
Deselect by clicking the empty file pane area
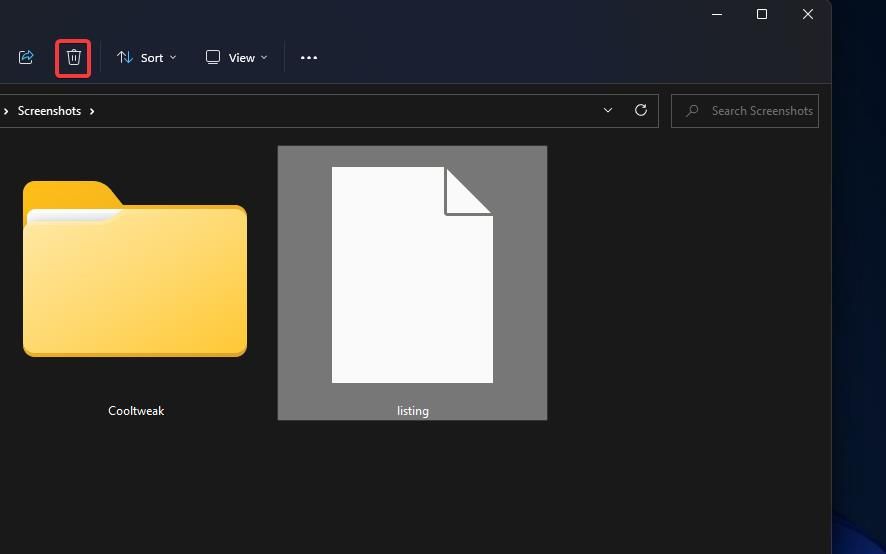point(678,339)
